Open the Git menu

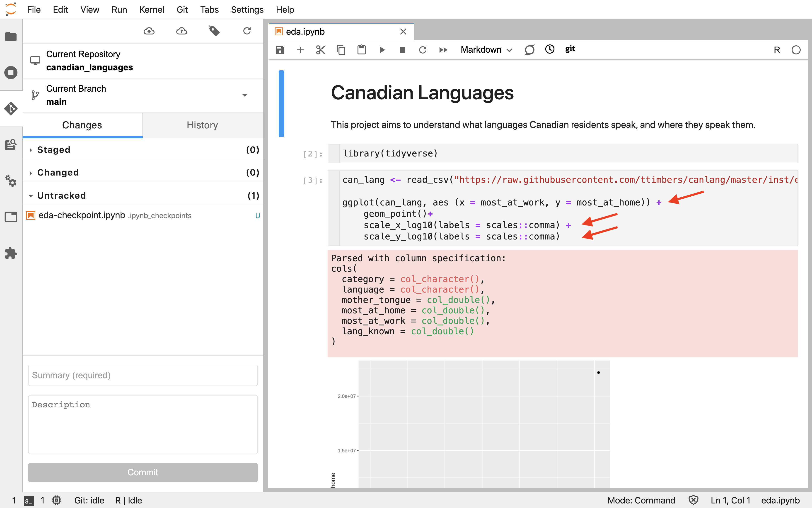coord(182,9)
